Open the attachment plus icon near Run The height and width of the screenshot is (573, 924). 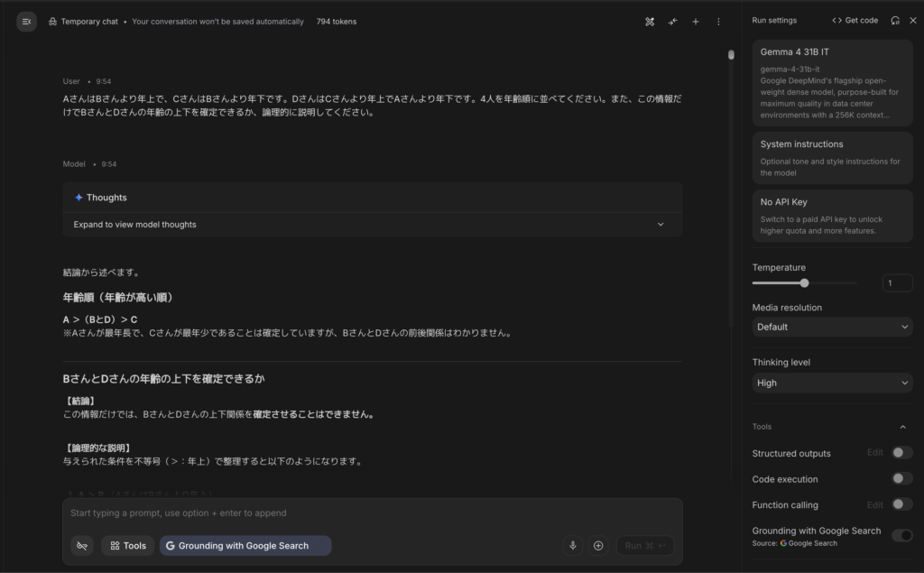[598, 545]
